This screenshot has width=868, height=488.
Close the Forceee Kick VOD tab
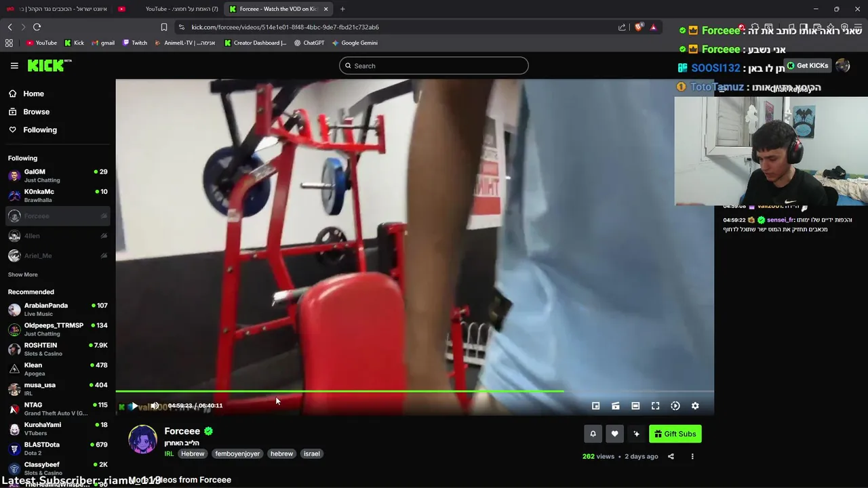point(326,9)
